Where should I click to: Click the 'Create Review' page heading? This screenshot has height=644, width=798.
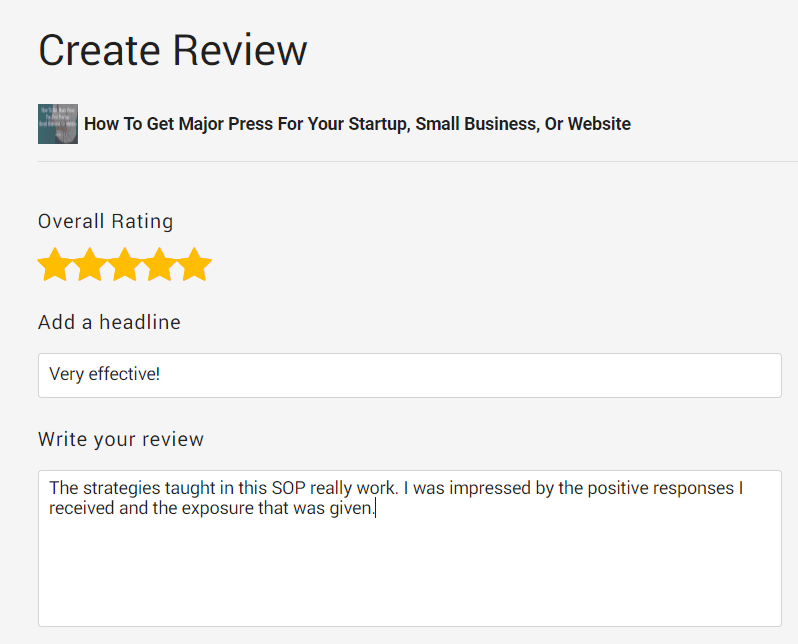pos(173,50)
